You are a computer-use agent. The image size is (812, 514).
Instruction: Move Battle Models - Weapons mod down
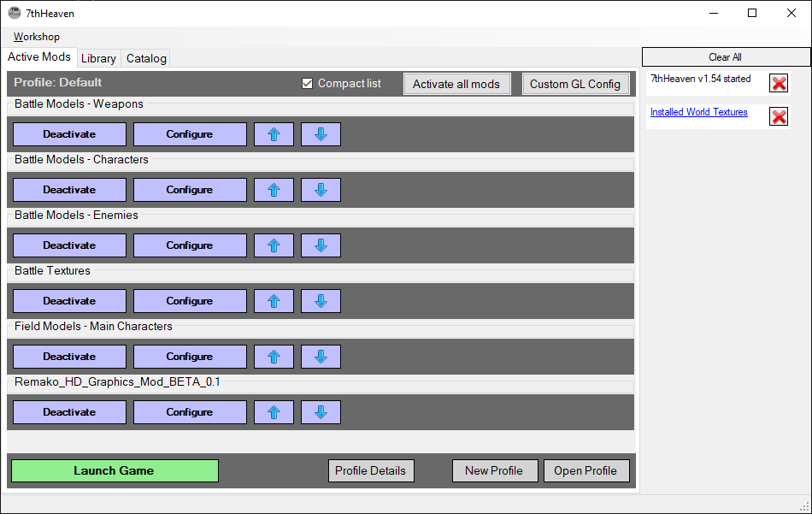pyautogui.click(x=321, y=134)
